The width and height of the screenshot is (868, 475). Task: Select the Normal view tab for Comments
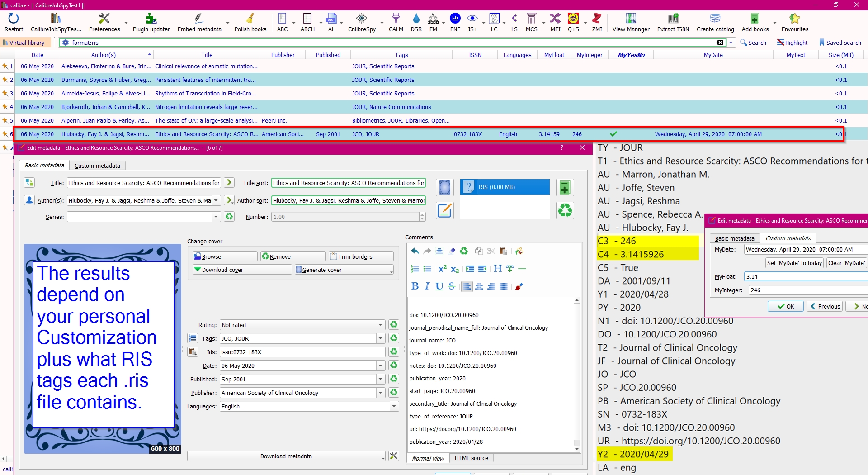coord(428,458)
